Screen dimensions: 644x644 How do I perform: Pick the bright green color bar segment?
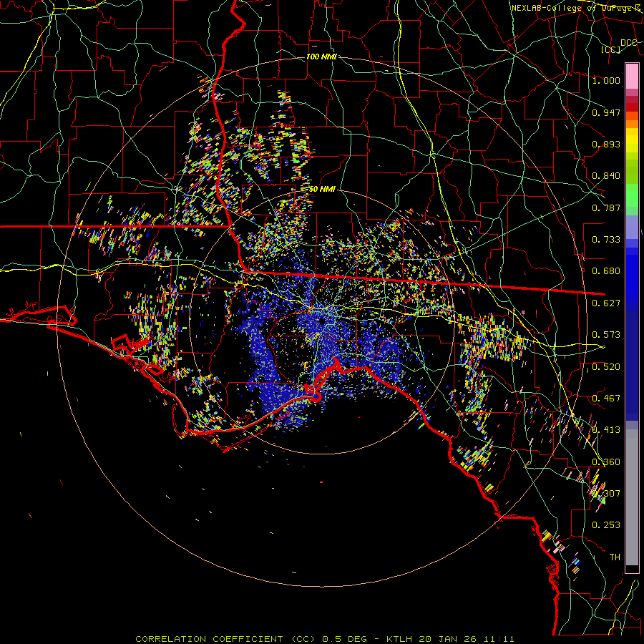[632, 195]
